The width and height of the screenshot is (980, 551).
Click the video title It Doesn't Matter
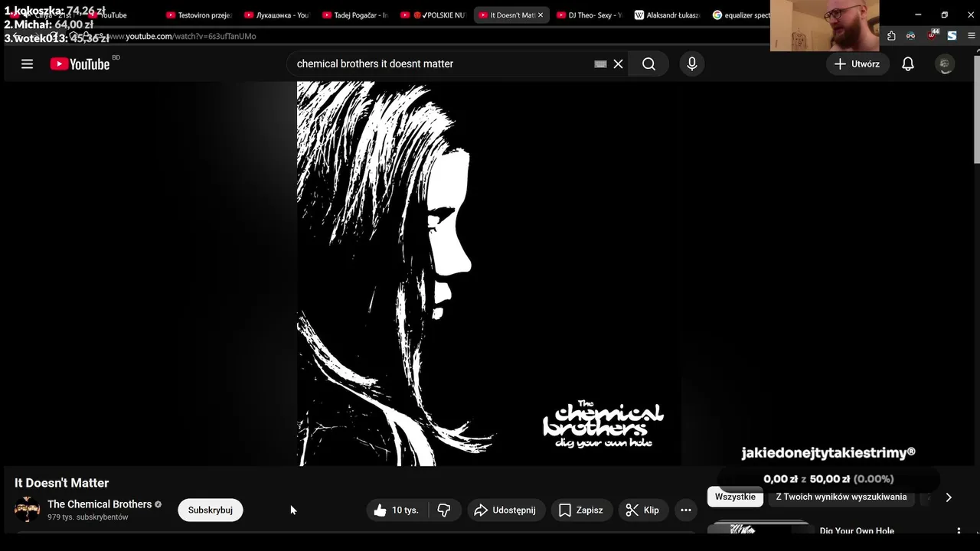(62, 483)
